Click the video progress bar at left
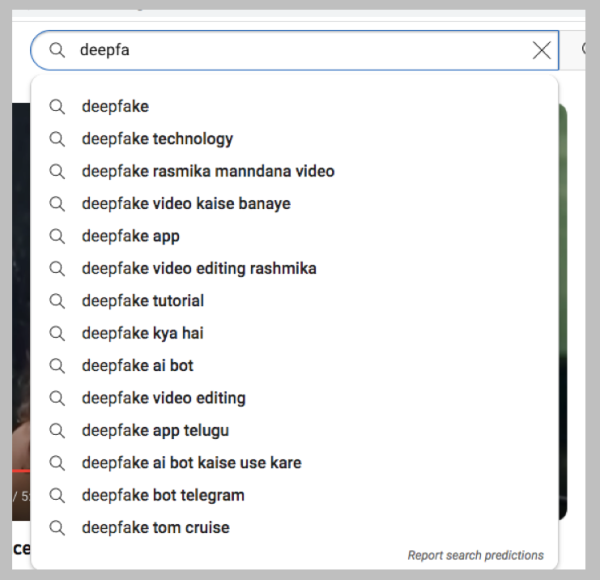 [20, 470]
